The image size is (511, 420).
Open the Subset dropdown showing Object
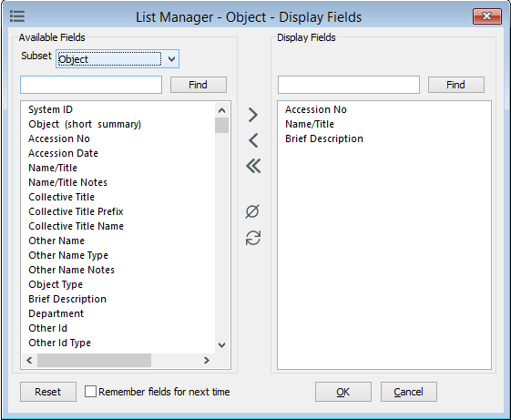point(118,59)
